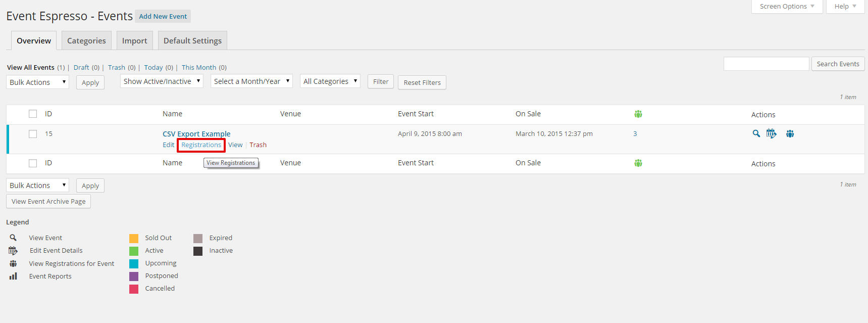Viewport: 868px width, 323px height.
Task: Click the dark Inactive swatch
Action: tap(198, 251)
